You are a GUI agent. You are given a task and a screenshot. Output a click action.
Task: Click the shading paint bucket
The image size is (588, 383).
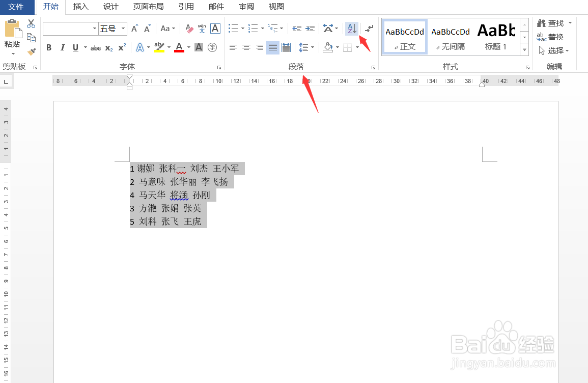tap(328, 47)
